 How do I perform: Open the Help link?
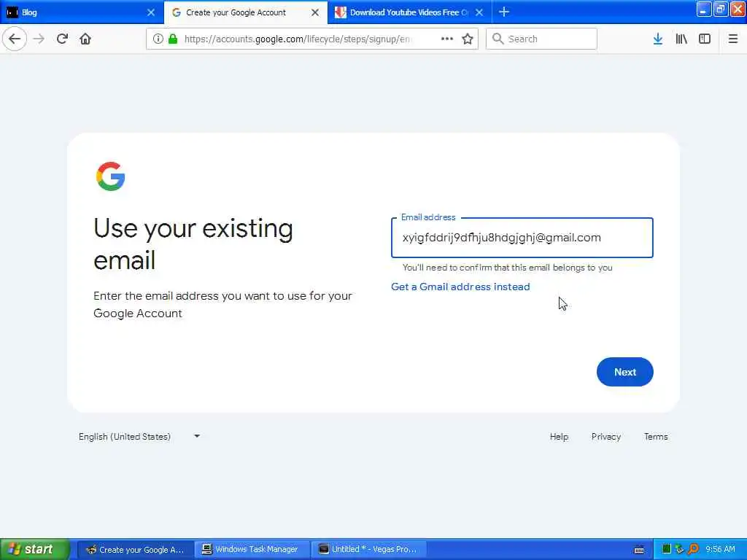coord(559,437)
